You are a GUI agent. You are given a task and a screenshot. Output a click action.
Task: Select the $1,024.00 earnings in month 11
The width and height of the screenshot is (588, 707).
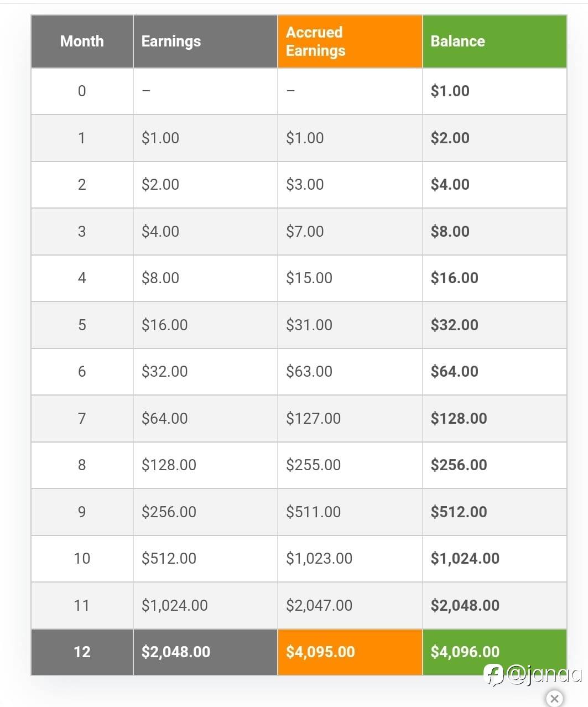(174, 605)
